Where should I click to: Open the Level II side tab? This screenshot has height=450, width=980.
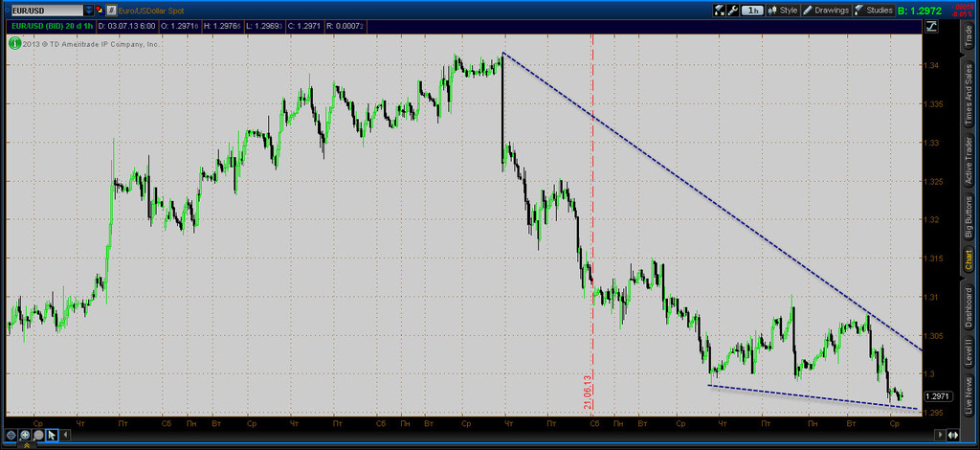click(x=969, y=352)
